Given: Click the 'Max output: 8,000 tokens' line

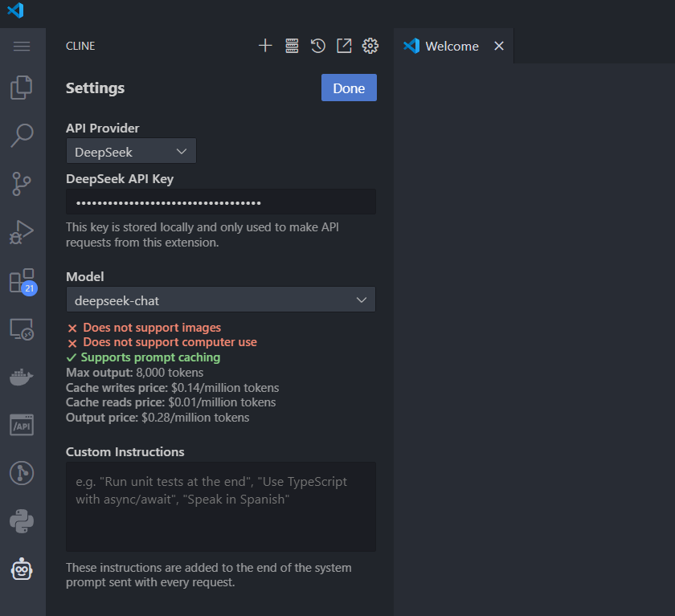Looking at the screenshot, I should (x=135, y=373).
